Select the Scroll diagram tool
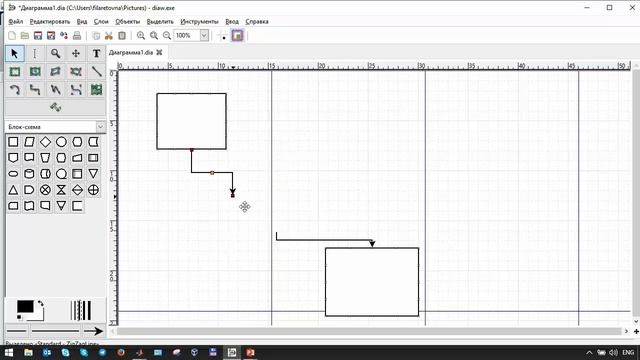The height and width of the screenshot is (360, 640). pos(76,53)
